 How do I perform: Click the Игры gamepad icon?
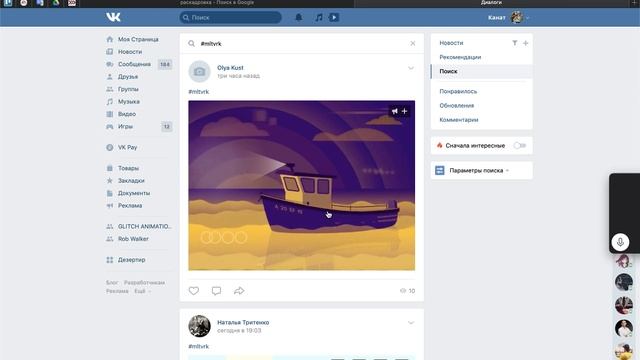(110, 127)
